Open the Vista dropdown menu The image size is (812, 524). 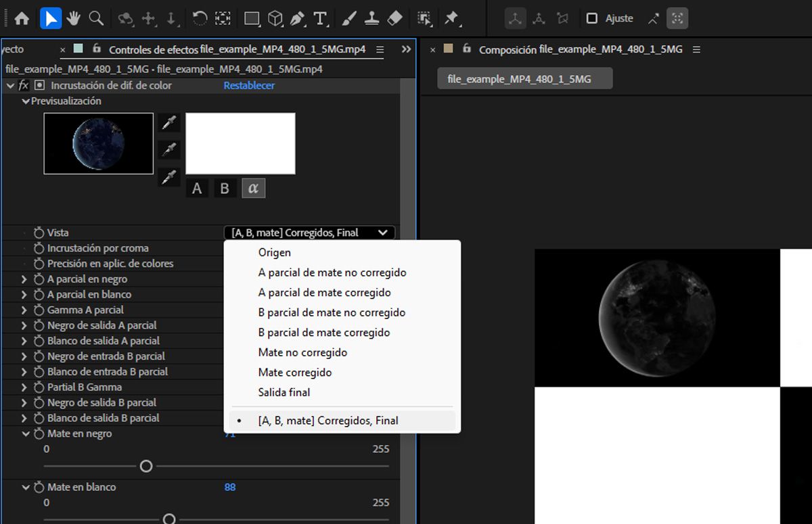coord(309,233)
